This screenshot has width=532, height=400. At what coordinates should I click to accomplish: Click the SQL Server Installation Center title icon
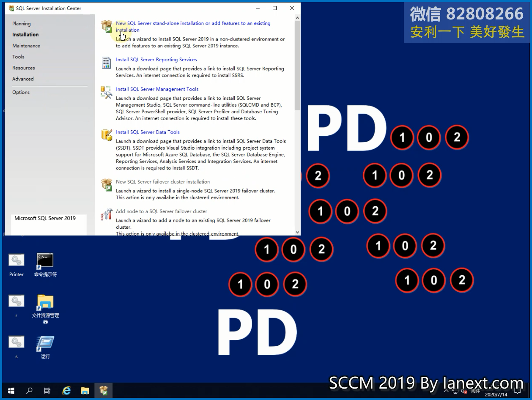click(x=11, y=8)
